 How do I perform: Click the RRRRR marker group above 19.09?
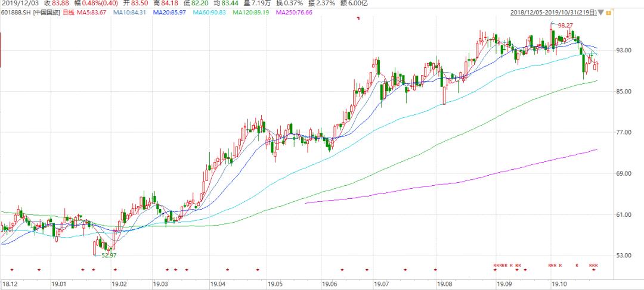pos(501,266)
